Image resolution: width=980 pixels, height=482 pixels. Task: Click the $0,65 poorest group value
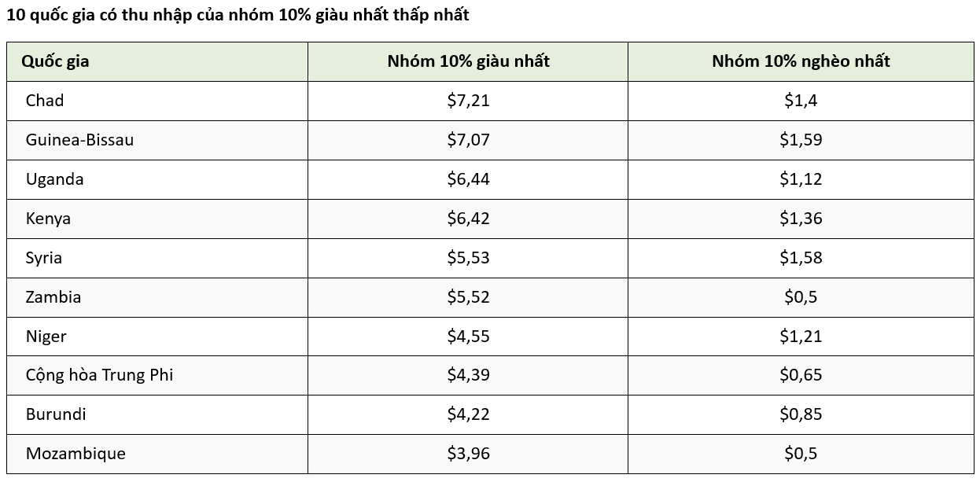[x=801, y=375]
